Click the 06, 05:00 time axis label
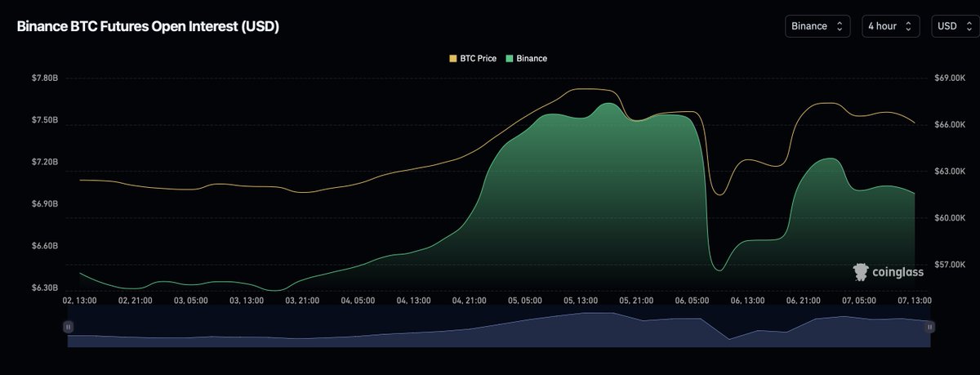 [x=692, y=301]
